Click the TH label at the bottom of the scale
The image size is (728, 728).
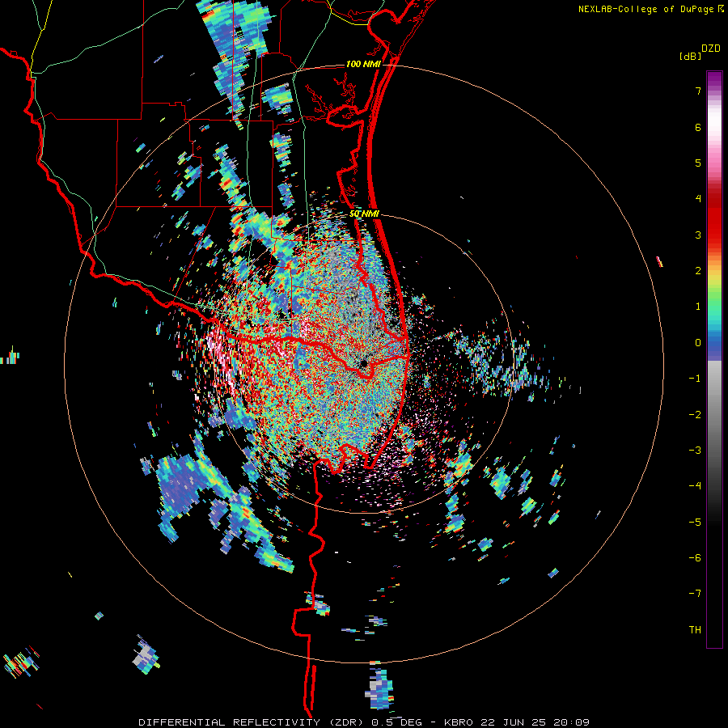pos(695,629)
